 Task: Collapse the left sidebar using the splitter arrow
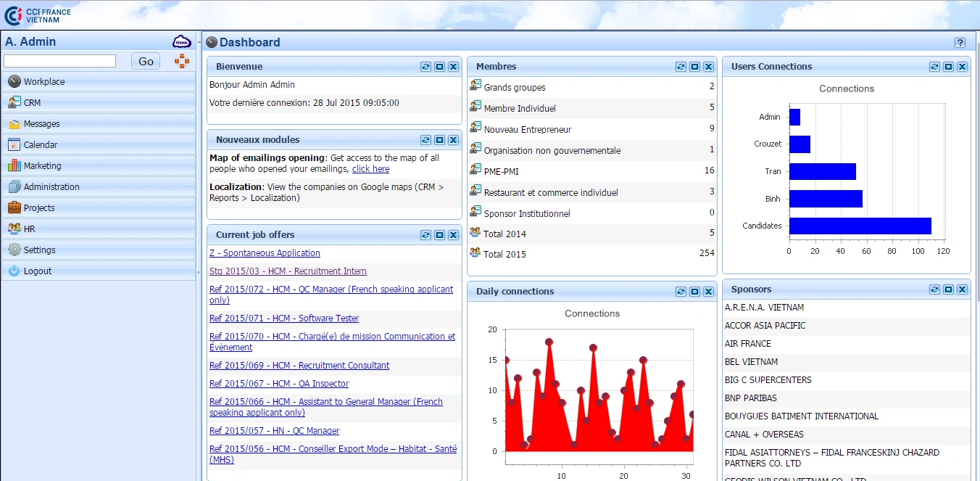click(199, 272)
